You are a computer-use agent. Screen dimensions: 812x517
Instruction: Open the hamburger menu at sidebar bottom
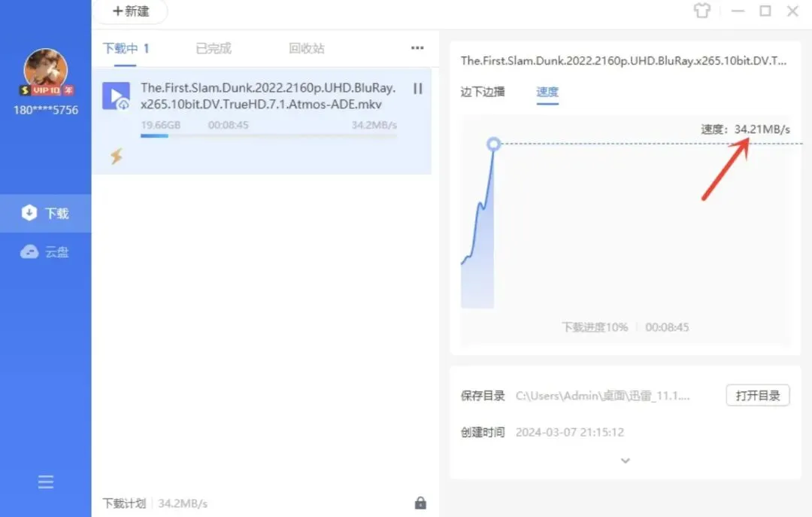coord(46,482)
